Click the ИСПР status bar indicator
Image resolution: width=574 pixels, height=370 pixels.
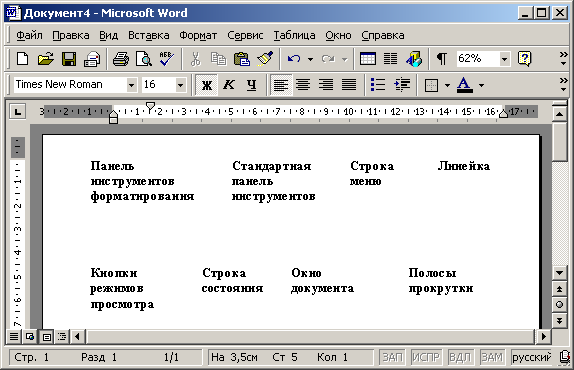(x=426, y=357)
